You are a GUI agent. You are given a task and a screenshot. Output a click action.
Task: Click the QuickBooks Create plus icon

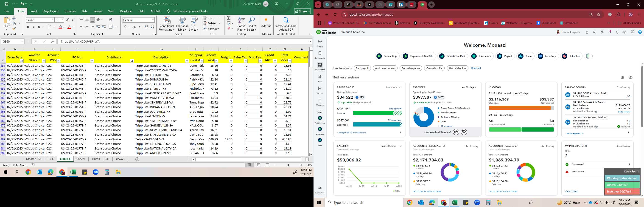pyautogui.click(x=320, y=42)
